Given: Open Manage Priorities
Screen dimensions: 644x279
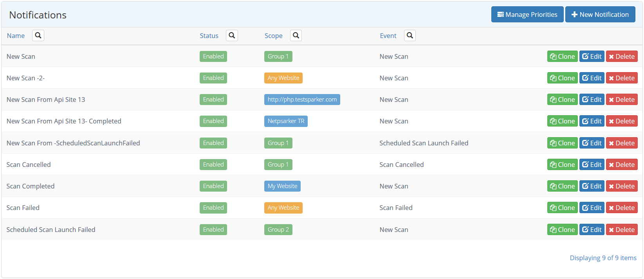Looking at the screenshot, I should point(527,14).
